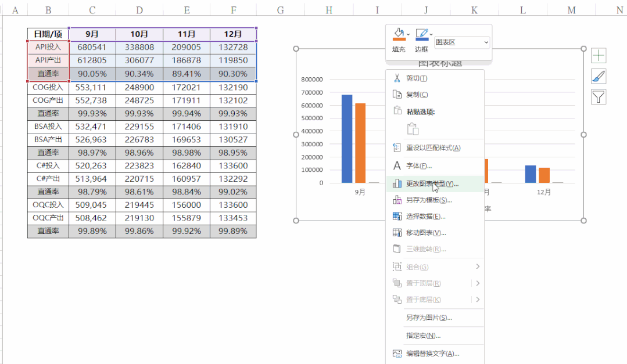
Task: Click the 700000 axis label in the chart
Action: click(312, 92)
